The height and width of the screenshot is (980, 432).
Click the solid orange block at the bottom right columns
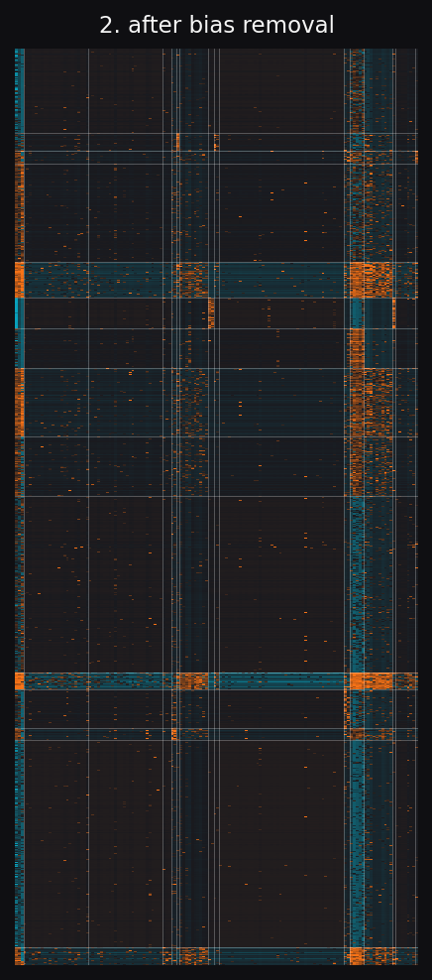(357, 956)
